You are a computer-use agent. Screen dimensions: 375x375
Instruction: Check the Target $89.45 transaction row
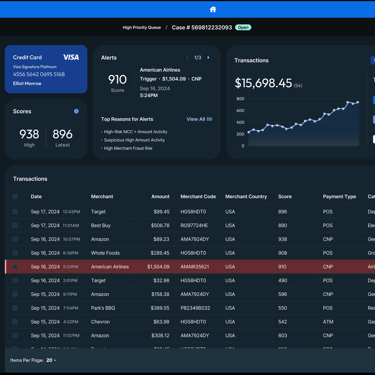pyautogui.click(x=15, y=212)
